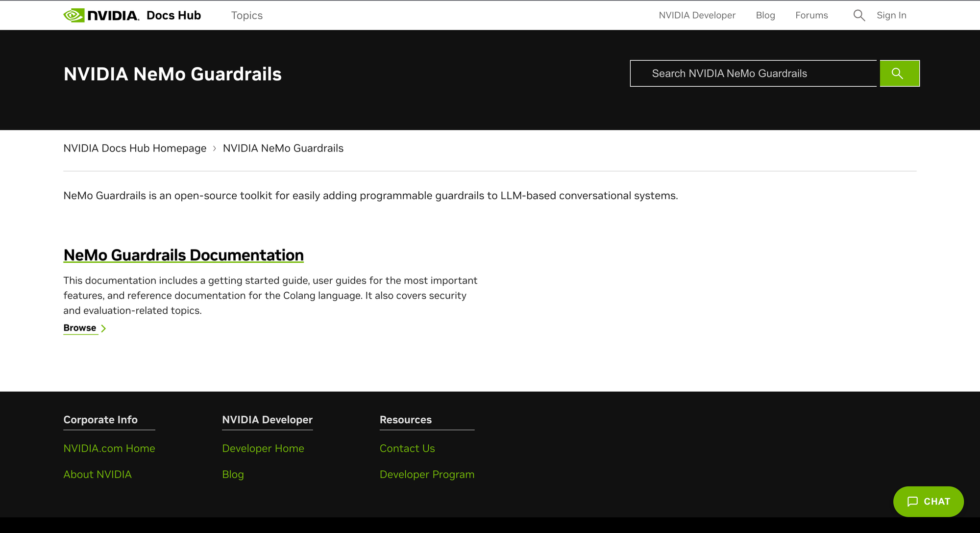The image size is (980, 533).
Task: Open the footer Blog link
Action: click(x=233, y=474)
